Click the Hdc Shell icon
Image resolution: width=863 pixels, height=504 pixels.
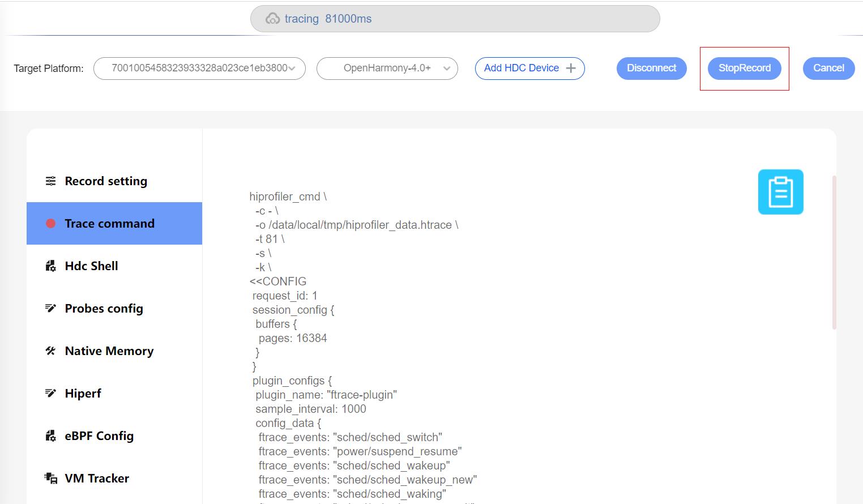[x=51, y=266]
